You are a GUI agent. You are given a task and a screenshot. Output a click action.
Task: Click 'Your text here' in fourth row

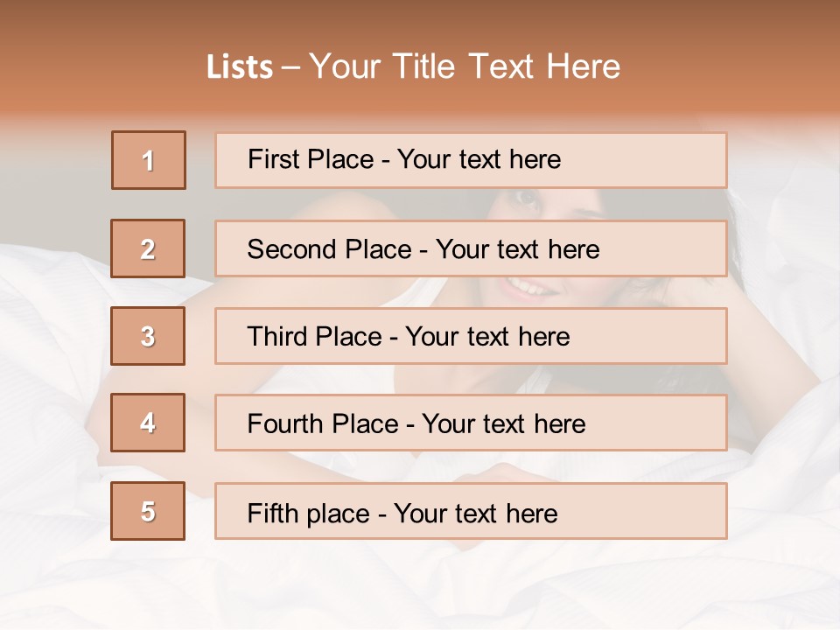[503, 424]
